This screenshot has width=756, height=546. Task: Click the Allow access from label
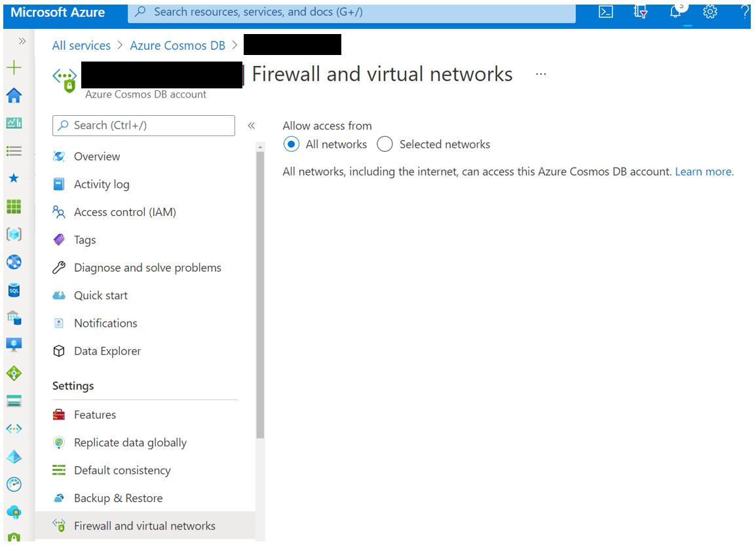[327, 126]
